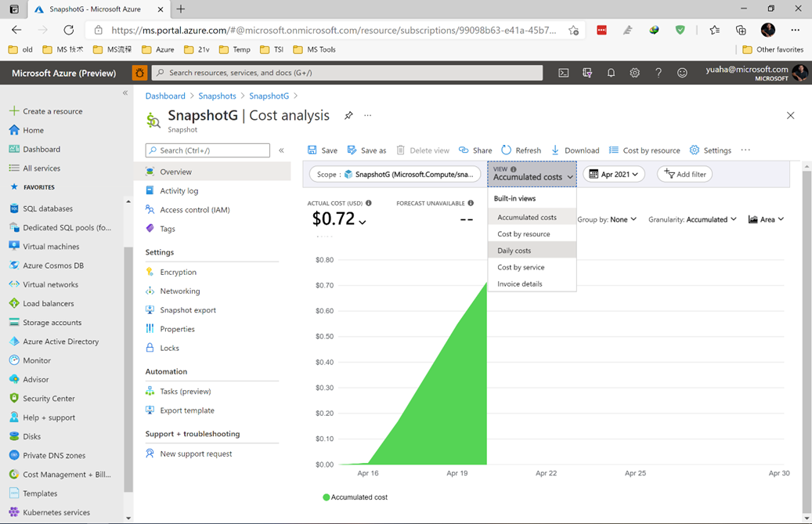Select Daily costs built-in view

(532, 251)
